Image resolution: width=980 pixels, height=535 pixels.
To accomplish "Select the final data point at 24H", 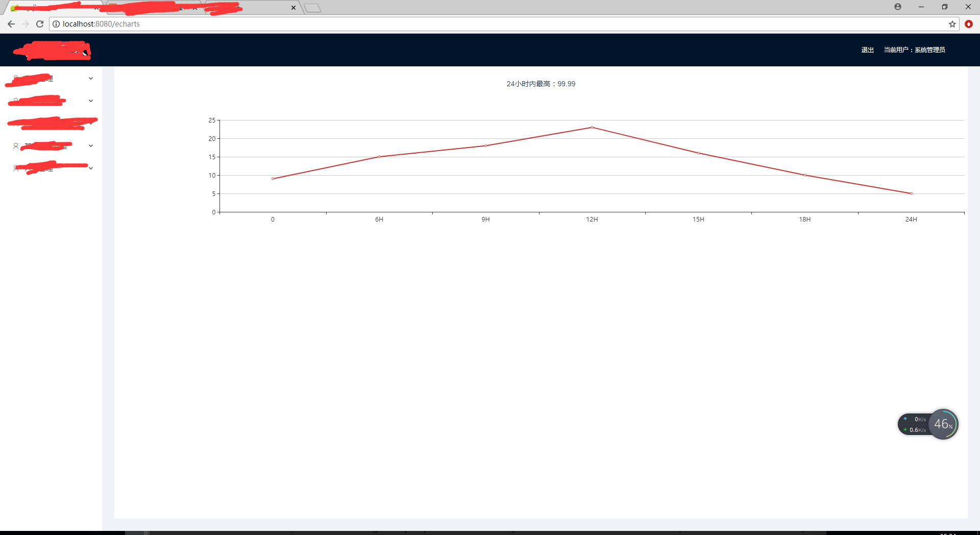I will (x=911, y=193).
